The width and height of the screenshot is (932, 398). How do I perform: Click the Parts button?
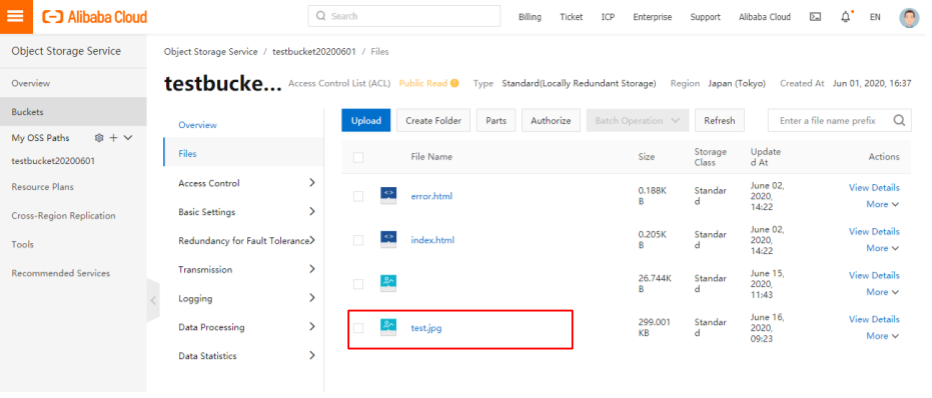point(496,121)
